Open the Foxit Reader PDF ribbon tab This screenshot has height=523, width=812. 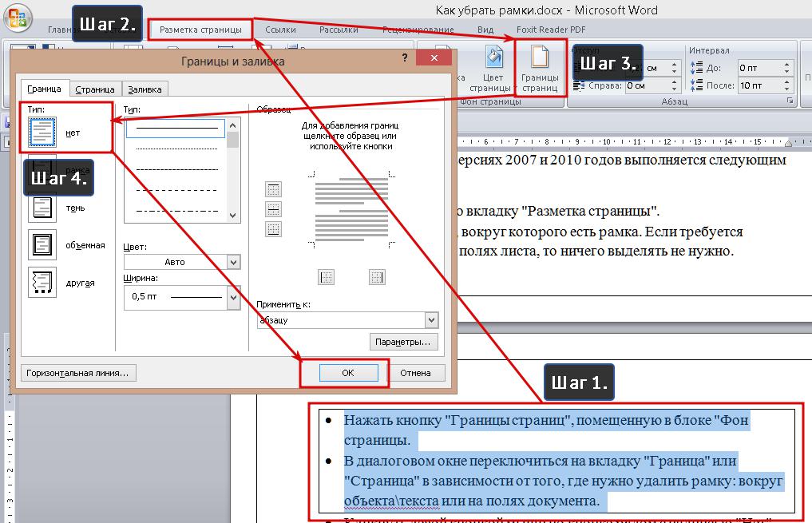click(551, 30)
